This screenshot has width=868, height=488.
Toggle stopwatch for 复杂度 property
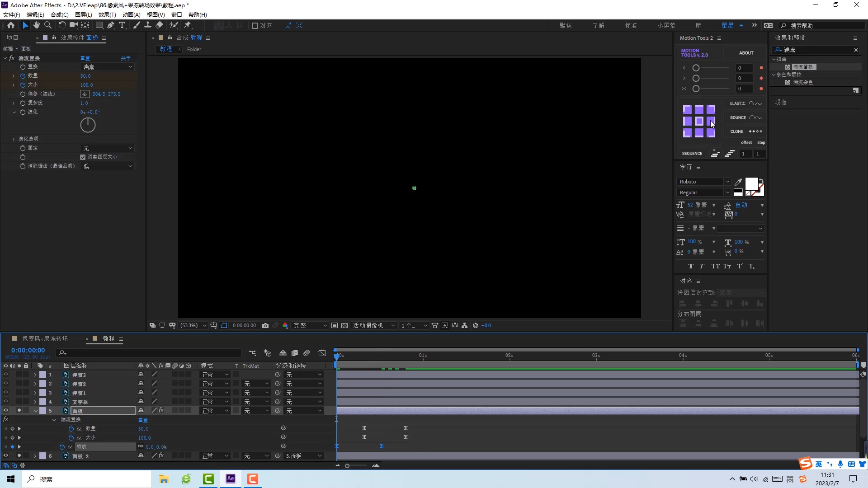click(x=23, y=103)
